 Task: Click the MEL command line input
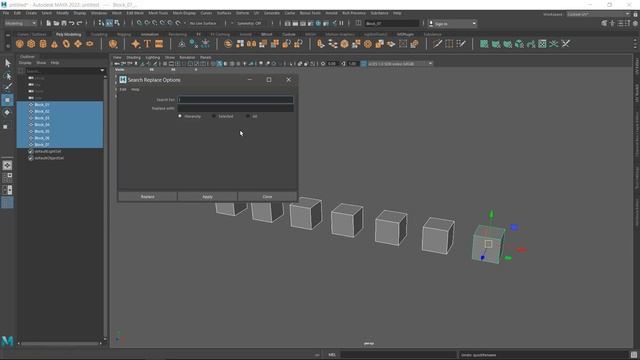point(398,355)
